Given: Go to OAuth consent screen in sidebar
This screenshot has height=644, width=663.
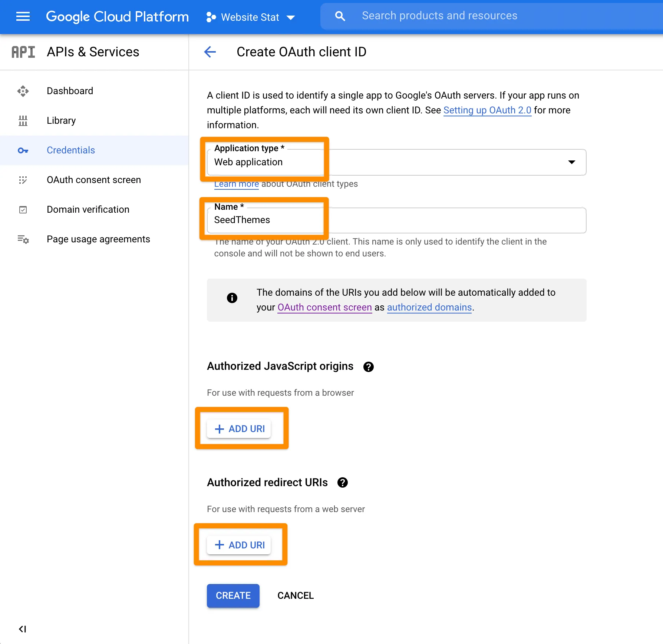Looking at the screenshot, I should (93, 180).
